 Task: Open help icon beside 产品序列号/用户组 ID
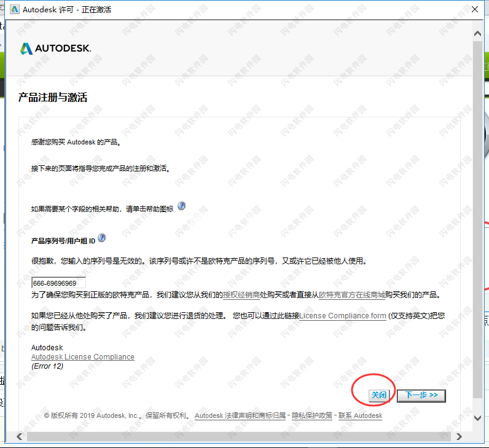[x=101, y=238]
